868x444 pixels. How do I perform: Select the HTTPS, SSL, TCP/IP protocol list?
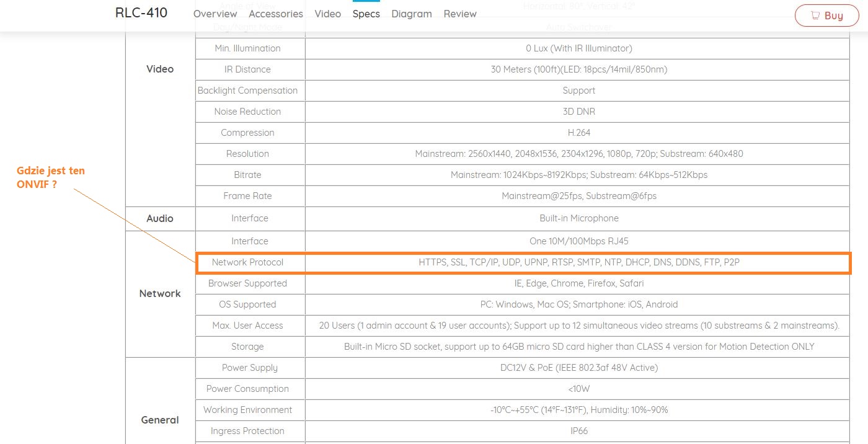(x=579, y=262)
